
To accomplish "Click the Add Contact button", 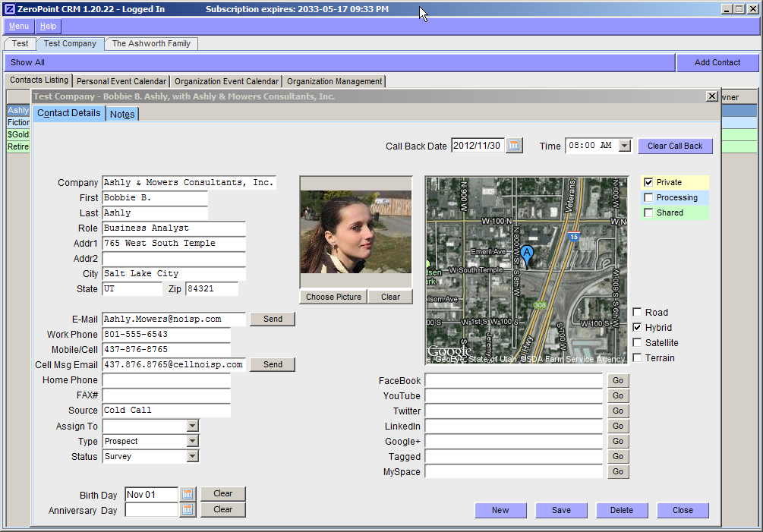I will [x=717, y=62].
